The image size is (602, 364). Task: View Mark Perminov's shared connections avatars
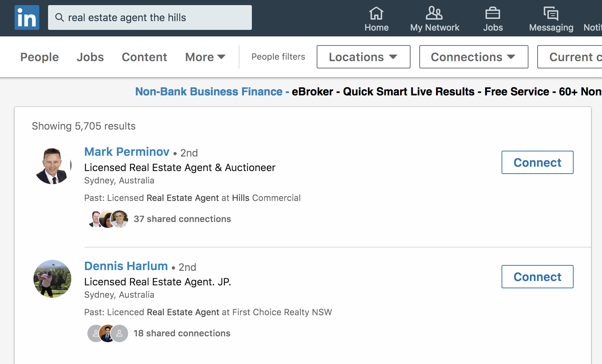point(108,219)
